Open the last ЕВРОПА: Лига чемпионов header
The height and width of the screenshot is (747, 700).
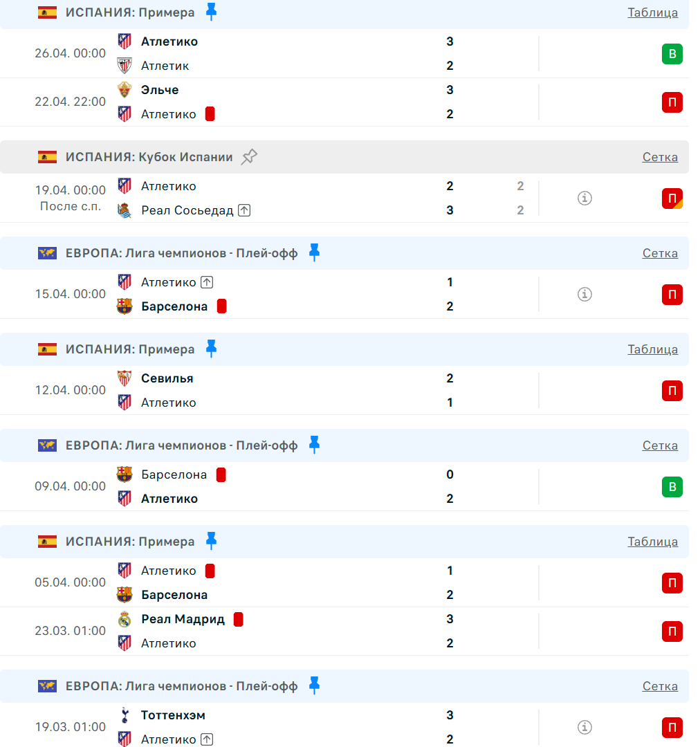point(181,686)
